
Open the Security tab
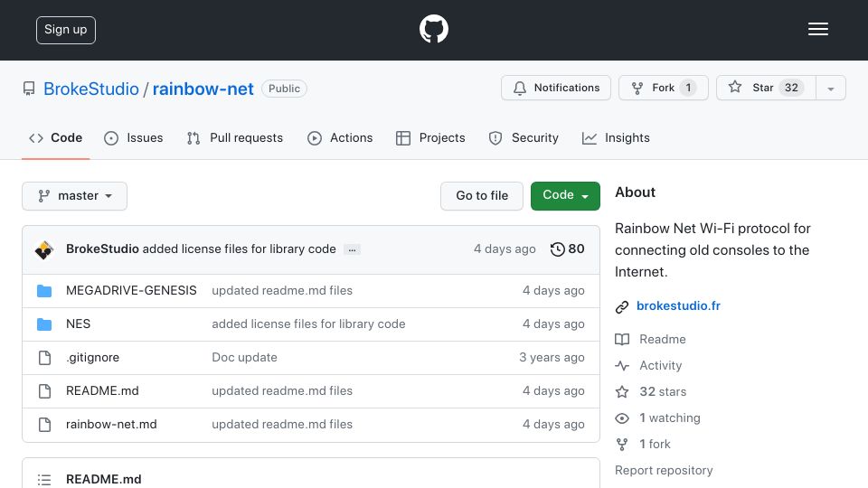pos(524,137)
